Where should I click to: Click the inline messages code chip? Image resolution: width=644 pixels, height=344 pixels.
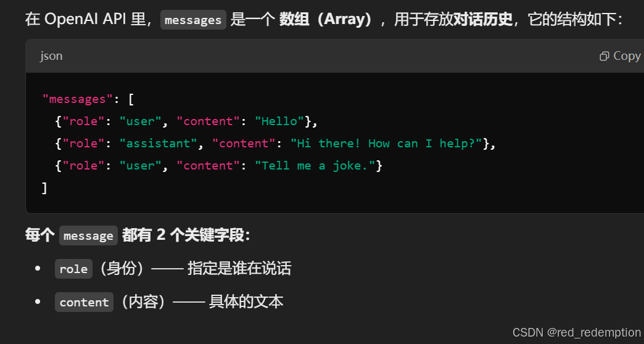coord(193,20)
